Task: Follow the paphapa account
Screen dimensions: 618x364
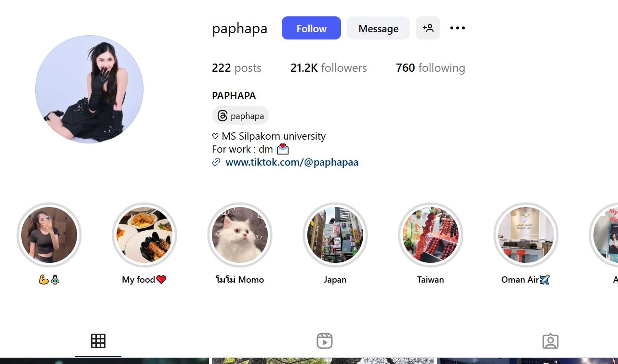Action: 311,28
